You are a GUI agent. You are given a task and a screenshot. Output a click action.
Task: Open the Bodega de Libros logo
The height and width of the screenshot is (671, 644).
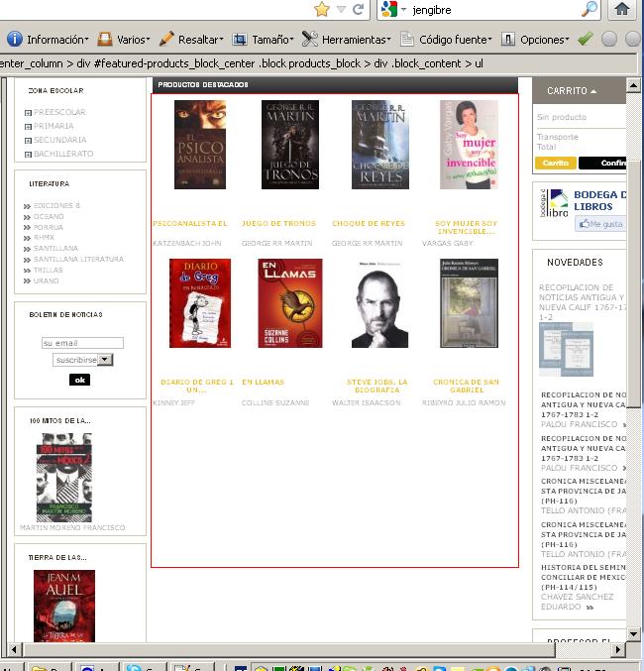click(x=554, y=203)
